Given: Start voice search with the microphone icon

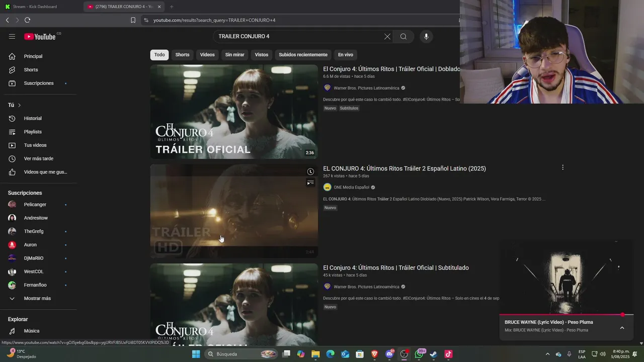Looking at the screenshot, I should tap(426, 36).
